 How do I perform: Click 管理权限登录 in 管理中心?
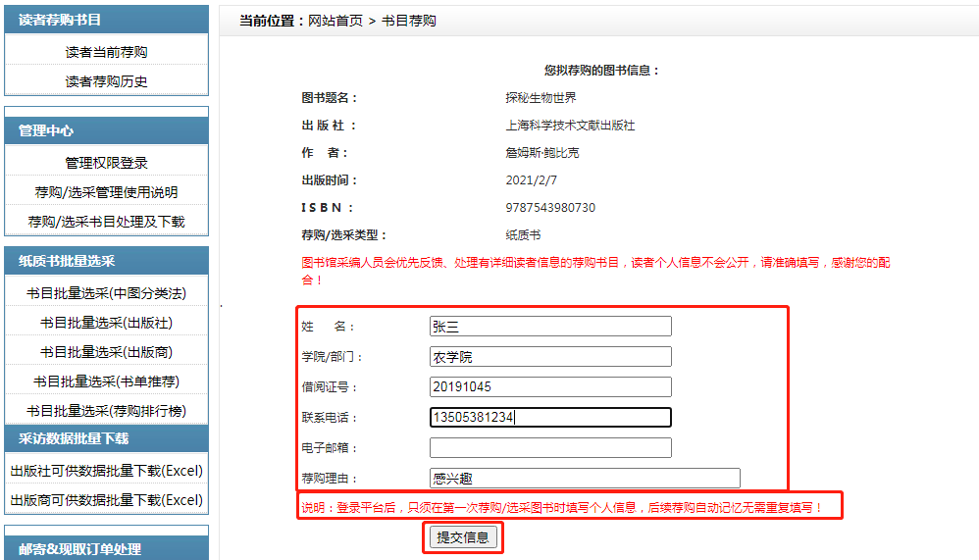(x=106, y=163)
